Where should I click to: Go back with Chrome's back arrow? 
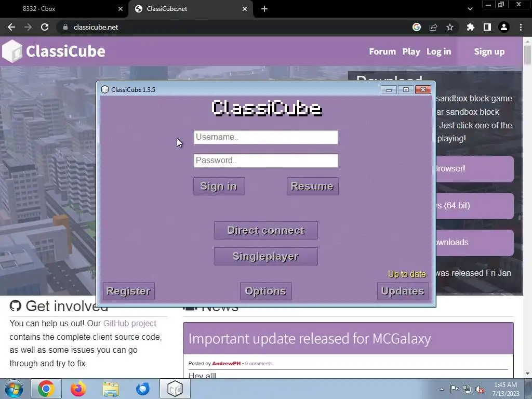[x=11, y=27]
